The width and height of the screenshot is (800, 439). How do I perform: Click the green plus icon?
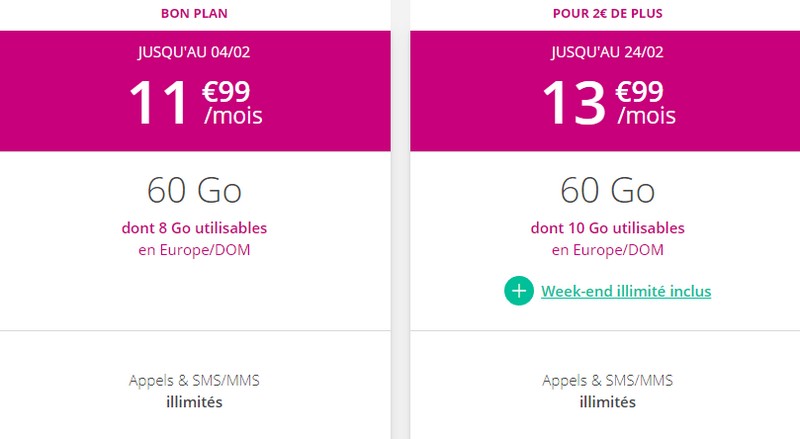[x=520, y=291]
